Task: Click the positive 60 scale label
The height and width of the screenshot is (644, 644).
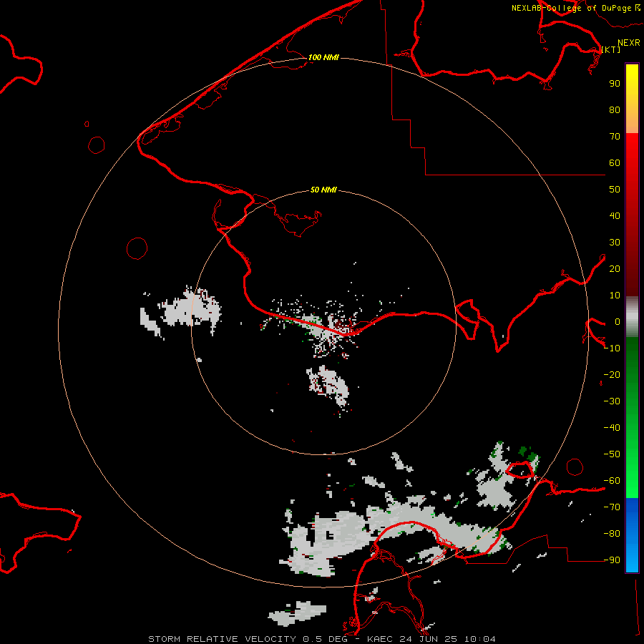Action: (615, 163)
